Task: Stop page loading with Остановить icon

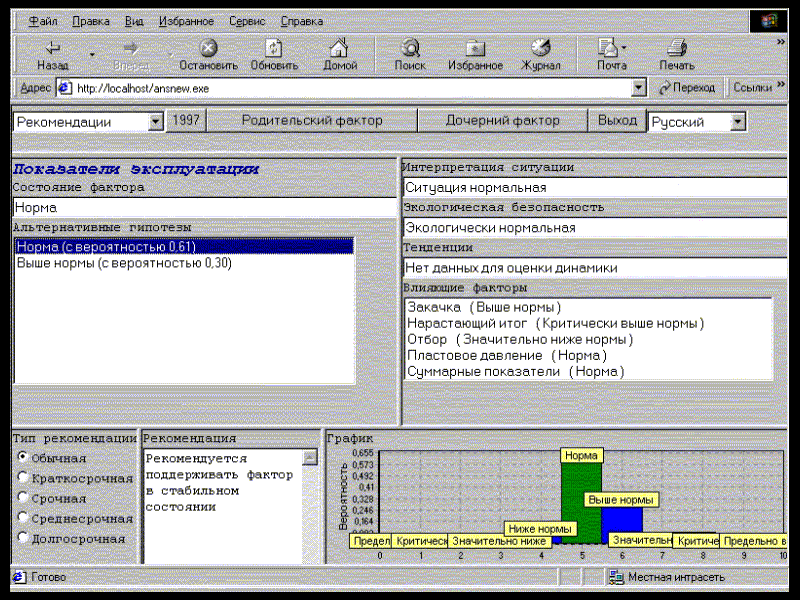Action: point(208,48)
